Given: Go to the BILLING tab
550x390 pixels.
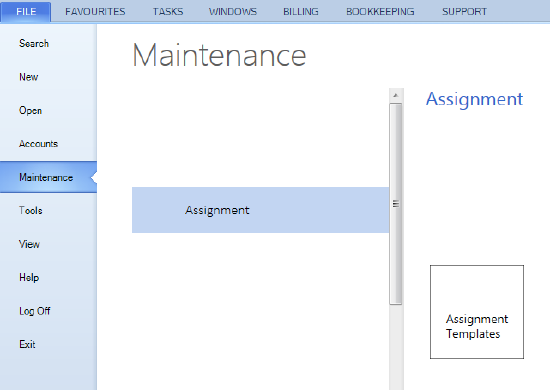Looking at the screenshot, I should pyautogui.click(x=301, y=12).
